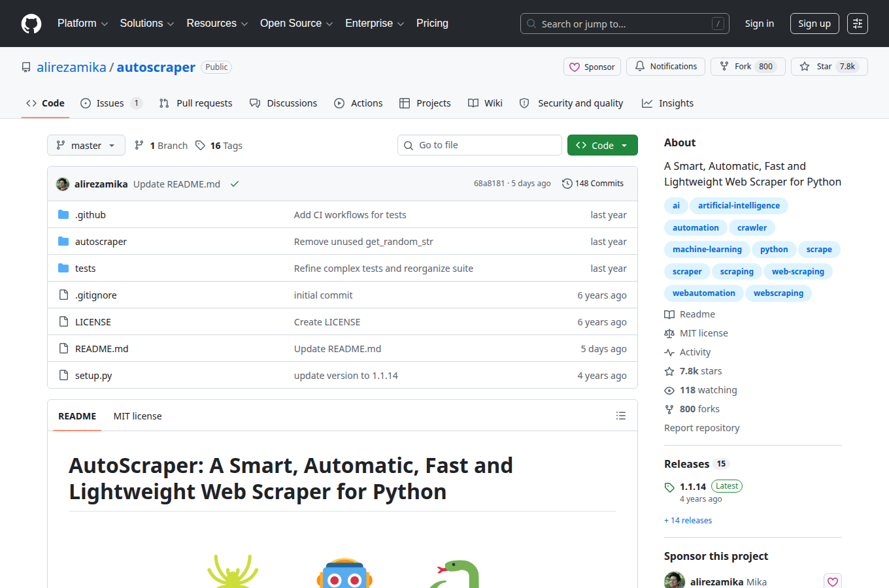Screen dimensions: 889x588
Task: Open the Wiki tab
Action: click(x=485, y=103)
